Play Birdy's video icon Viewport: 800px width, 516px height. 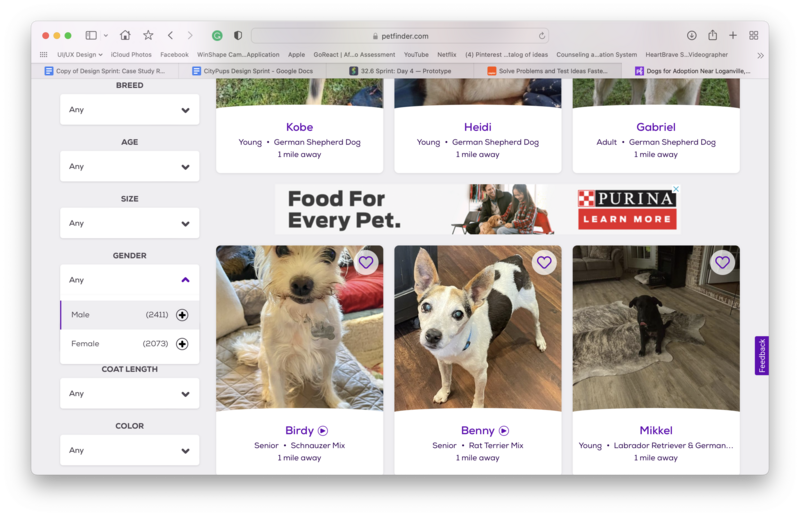pyautogui.click(x=323, y=431)
